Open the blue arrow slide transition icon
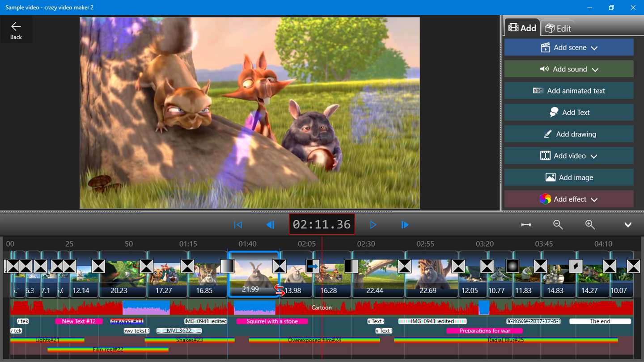This screenshot has width=644, height=362. pyautogui.click(x=313, y=266)
